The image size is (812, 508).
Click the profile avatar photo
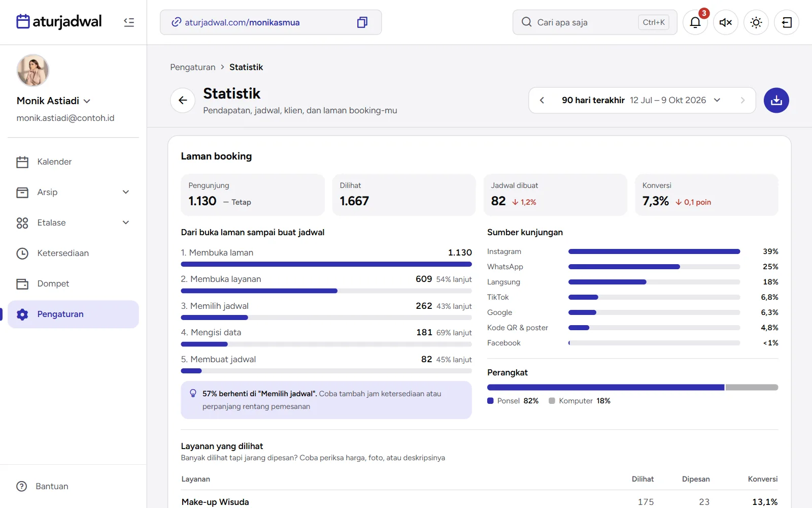(33, 71)
